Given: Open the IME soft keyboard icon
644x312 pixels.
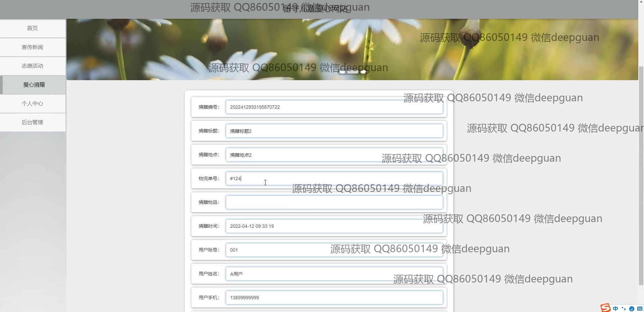Looking at the screenshot, I should [x=640, y=308].
